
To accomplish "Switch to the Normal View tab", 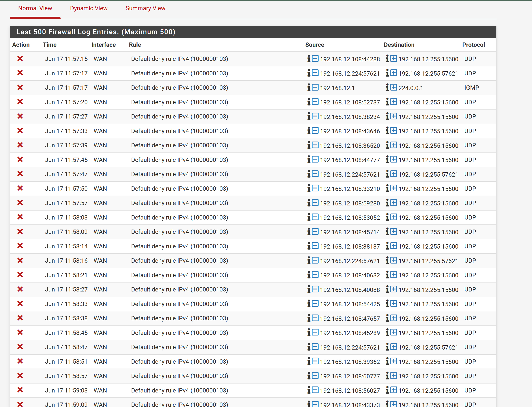I will [x=35, y=8].
